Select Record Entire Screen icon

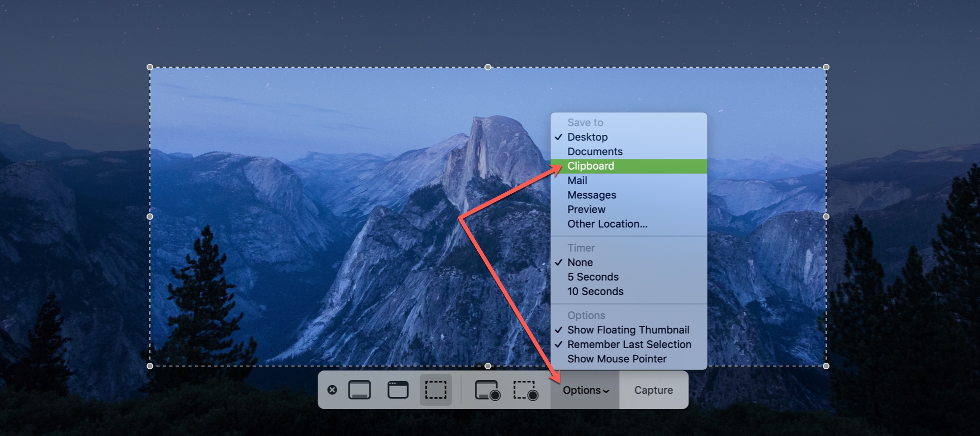coord(487,390)
